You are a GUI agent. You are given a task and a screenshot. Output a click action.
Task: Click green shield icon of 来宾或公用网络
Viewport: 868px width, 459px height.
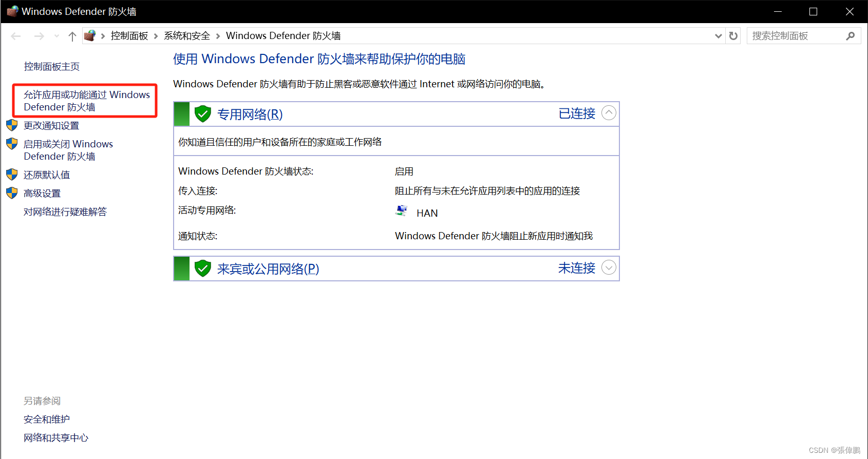click(x=203, y=268)
